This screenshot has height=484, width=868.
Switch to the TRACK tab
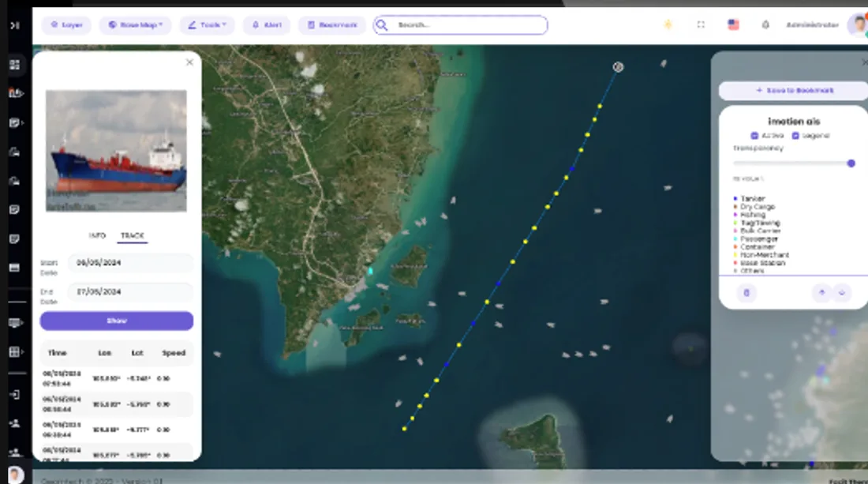pyautogui.click(x=133, y=235)
